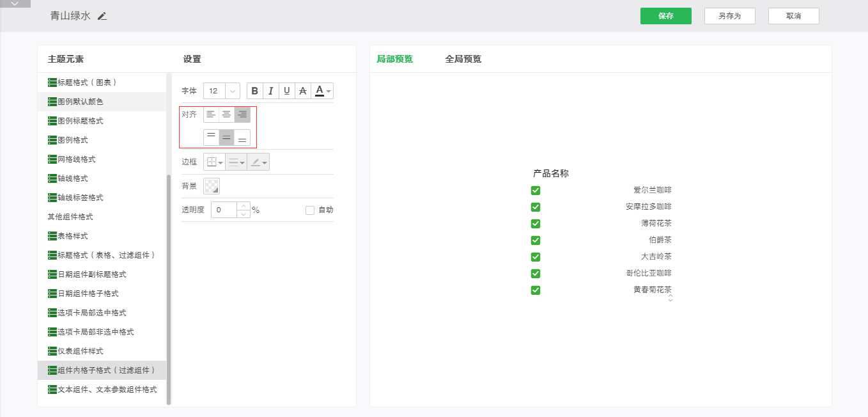The width and height of the screenshot is (868, 417).
Task: Toggle strikethrough text formatting
Action: coord(303,91)
